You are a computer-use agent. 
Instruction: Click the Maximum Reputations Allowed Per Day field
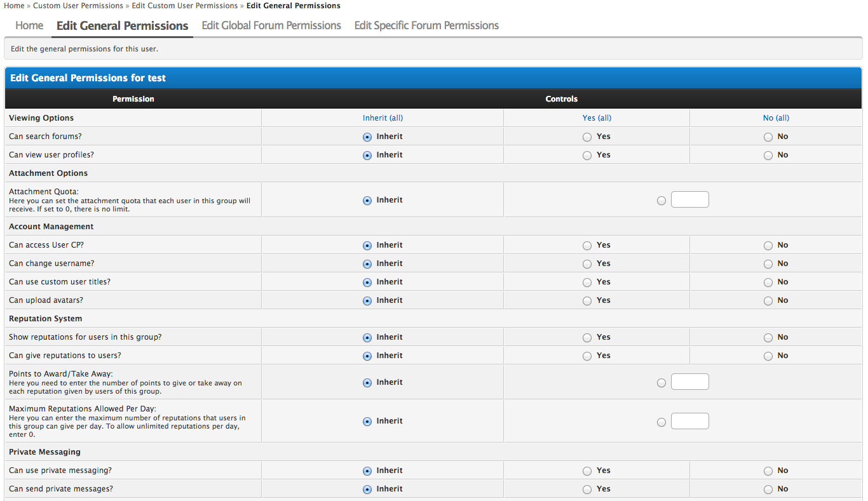click(x=689, y=421)
